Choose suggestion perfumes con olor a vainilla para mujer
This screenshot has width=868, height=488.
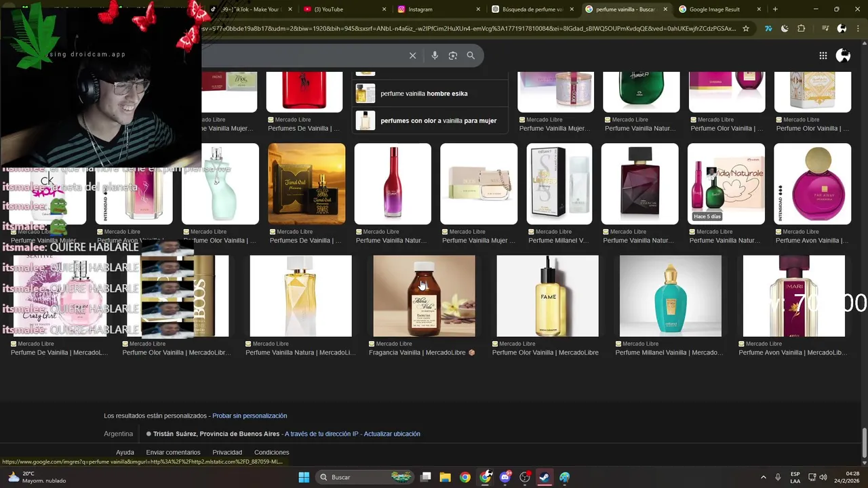pos(430,121)
